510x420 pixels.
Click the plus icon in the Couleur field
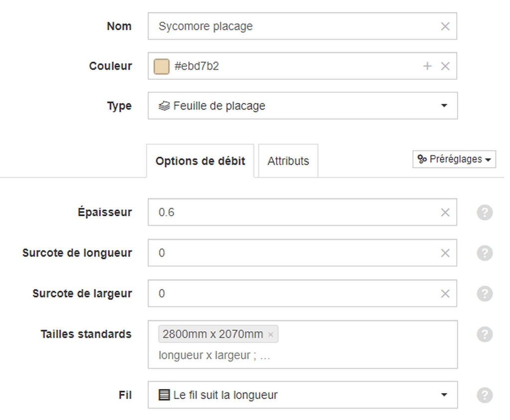pyautogui.click(x=427, y=66)
